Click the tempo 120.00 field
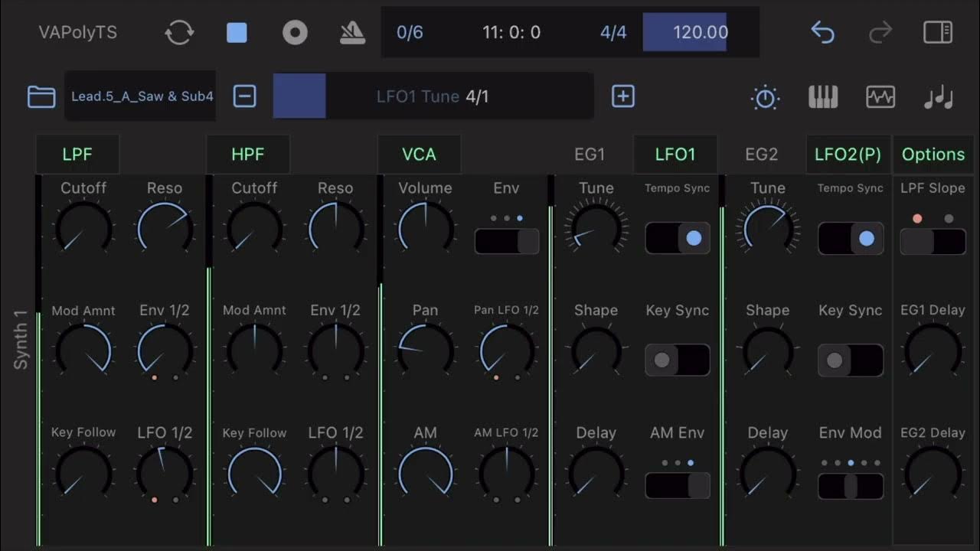The image size is (980, 551). coord(685,32)
